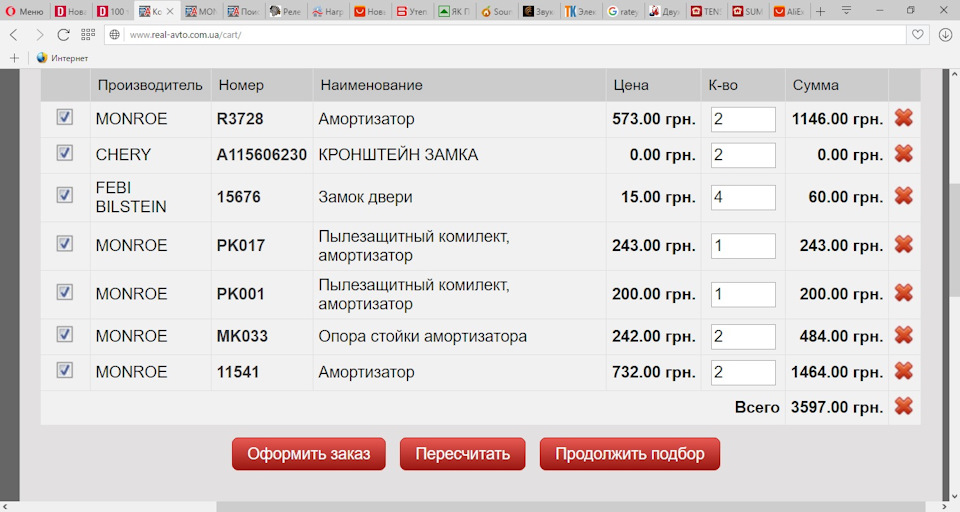Open the Speed Dial grid

pos(88,34)
